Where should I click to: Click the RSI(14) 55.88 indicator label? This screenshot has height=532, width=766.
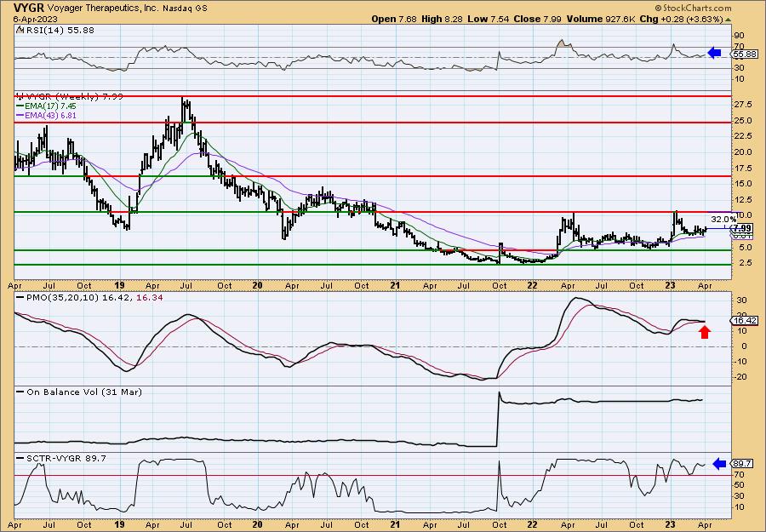59,30
